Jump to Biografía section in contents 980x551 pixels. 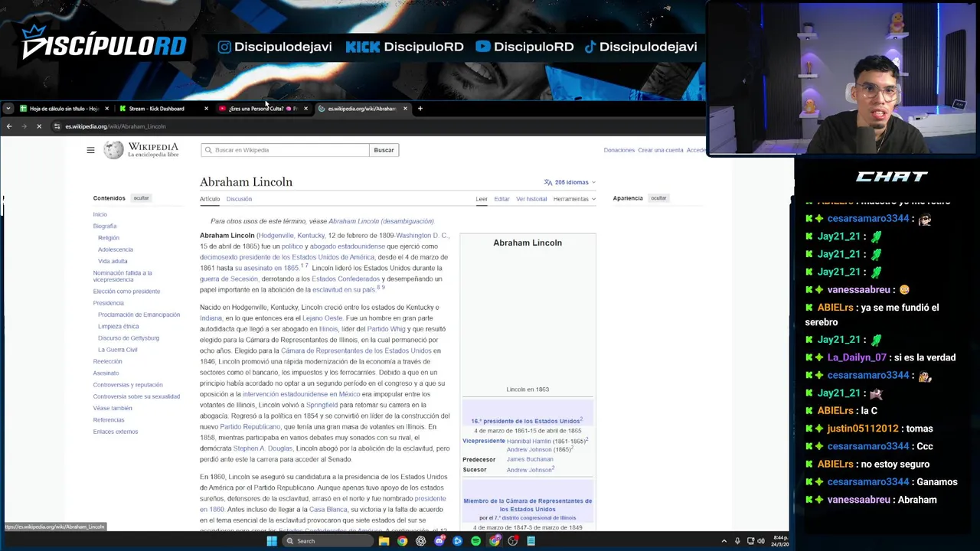coord(105,227)
